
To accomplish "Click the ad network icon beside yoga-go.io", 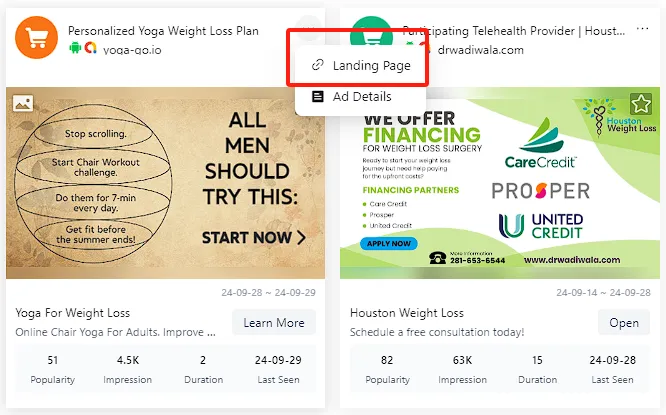I will (91, 49).
